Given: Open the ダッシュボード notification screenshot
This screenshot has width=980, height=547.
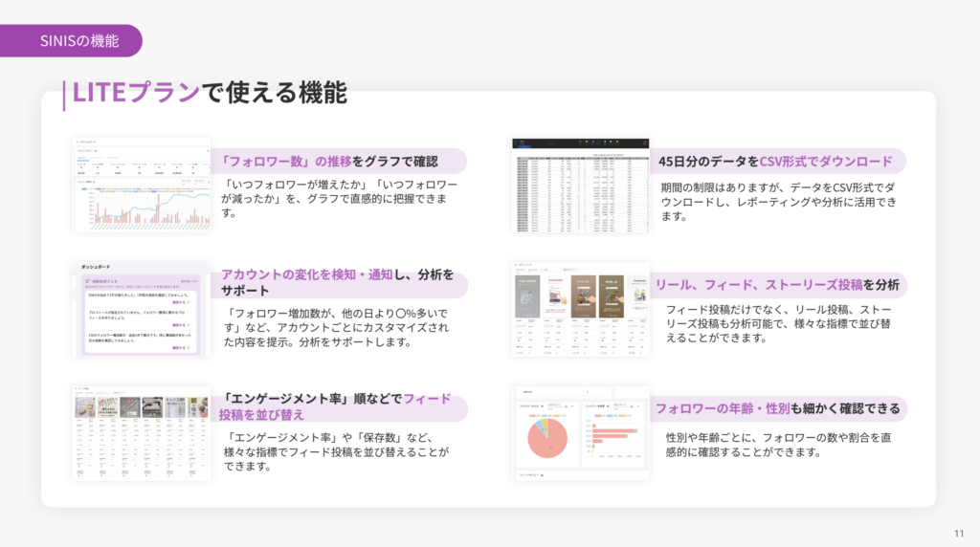Looking at the screenshot, I should click(x=142, y=309).
